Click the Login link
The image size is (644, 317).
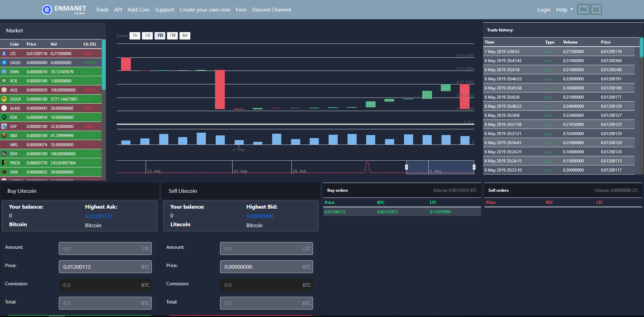click(544, 10)
